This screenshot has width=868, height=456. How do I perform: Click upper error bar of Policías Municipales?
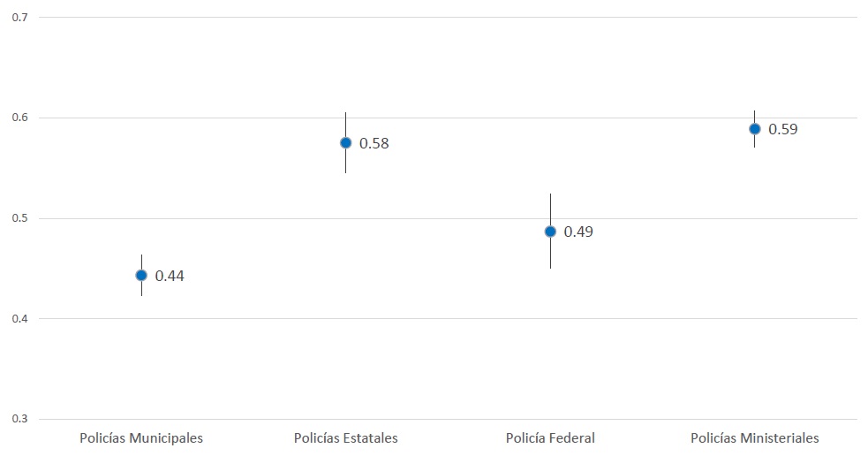pos(141,261)
